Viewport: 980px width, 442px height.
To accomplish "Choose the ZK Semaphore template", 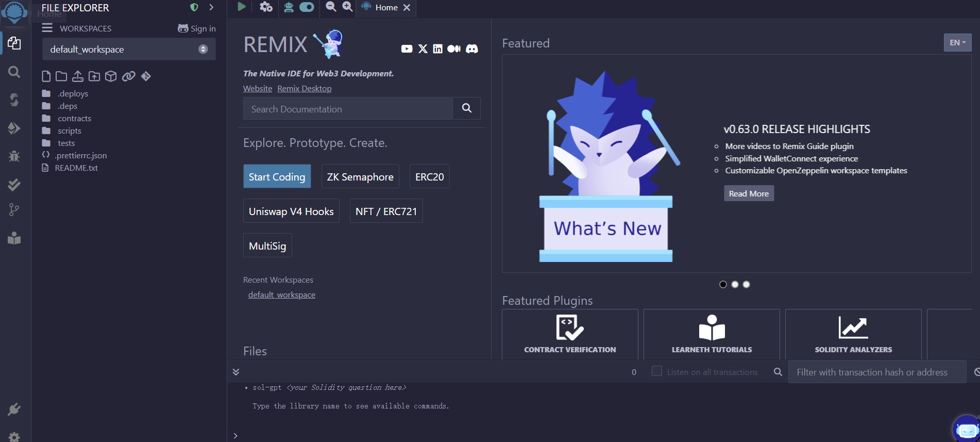I will tap(360, 176).
